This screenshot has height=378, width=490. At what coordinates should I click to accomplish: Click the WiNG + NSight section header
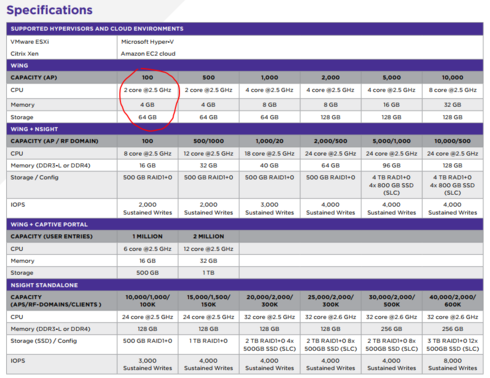pyautogui.click(x=245, y=129)
